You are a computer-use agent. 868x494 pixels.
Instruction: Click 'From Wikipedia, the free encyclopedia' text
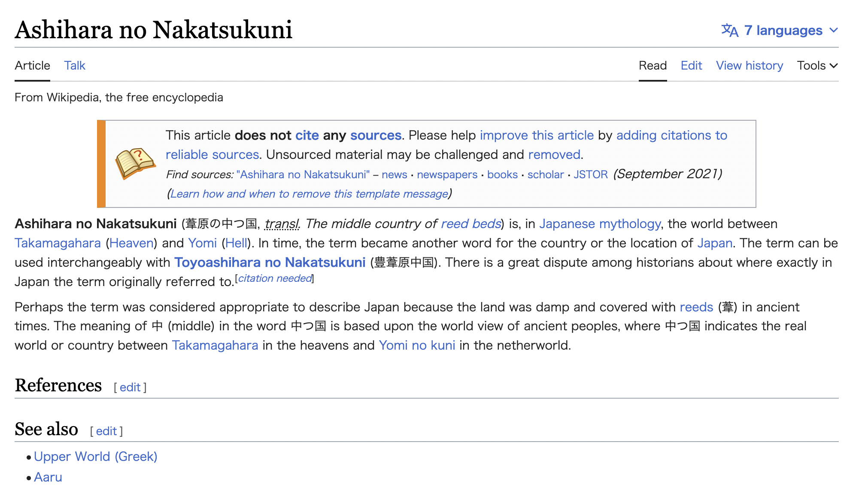pyautogui.click(x=119, y=98)
